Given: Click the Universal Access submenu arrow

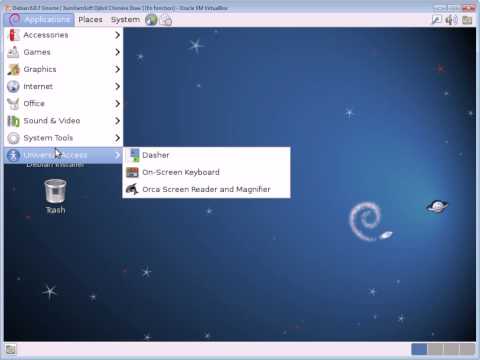Looking at the screenshot, I should pos(117,155).
